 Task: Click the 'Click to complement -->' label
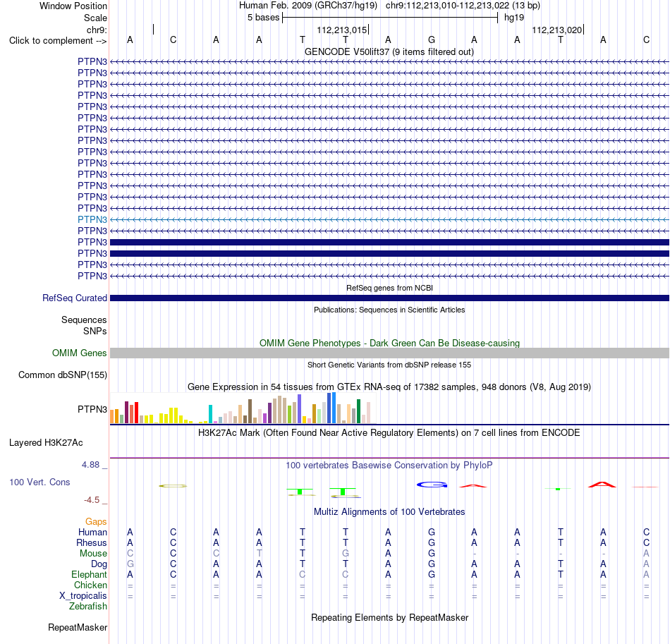click(x=58, y=41)
